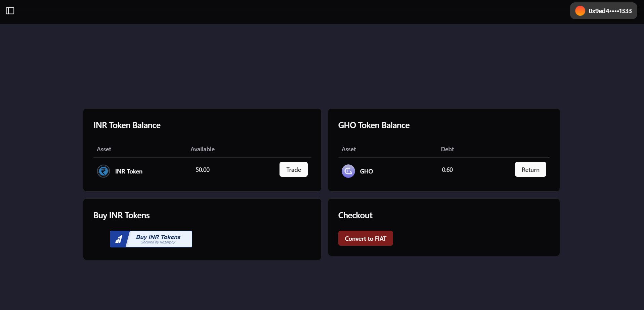The width and height of the screenshot is (644, 310).
Task: Click Convert to FIAT button
Action: coord(366,238)
